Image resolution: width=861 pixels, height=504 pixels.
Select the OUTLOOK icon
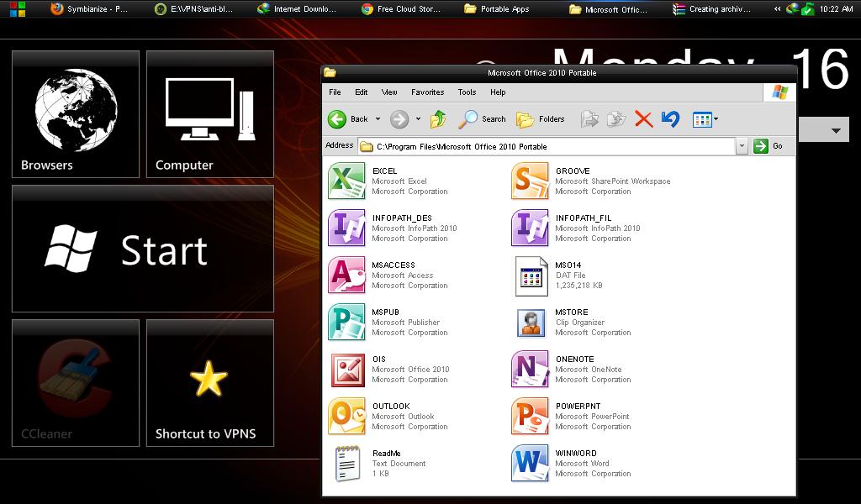click(x=346, y=417)
